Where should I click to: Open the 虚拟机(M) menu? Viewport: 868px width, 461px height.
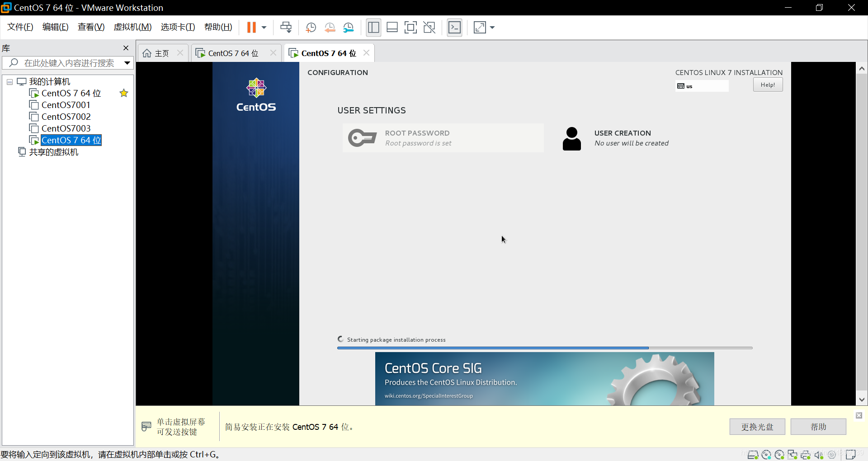click(132, 27)
